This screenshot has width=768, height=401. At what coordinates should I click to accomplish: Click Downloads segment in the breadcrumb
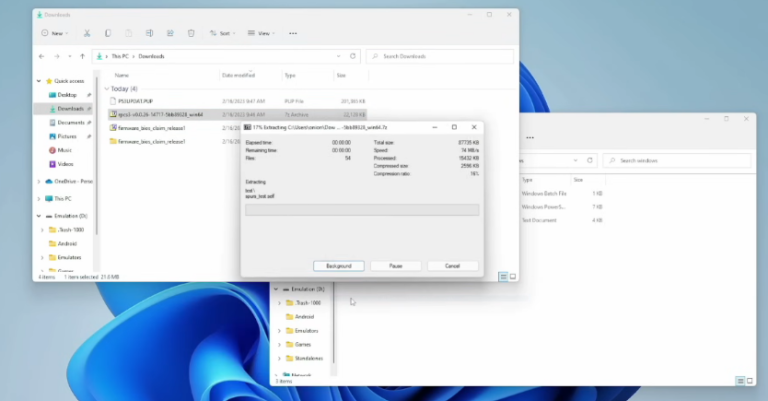(151, 56)
